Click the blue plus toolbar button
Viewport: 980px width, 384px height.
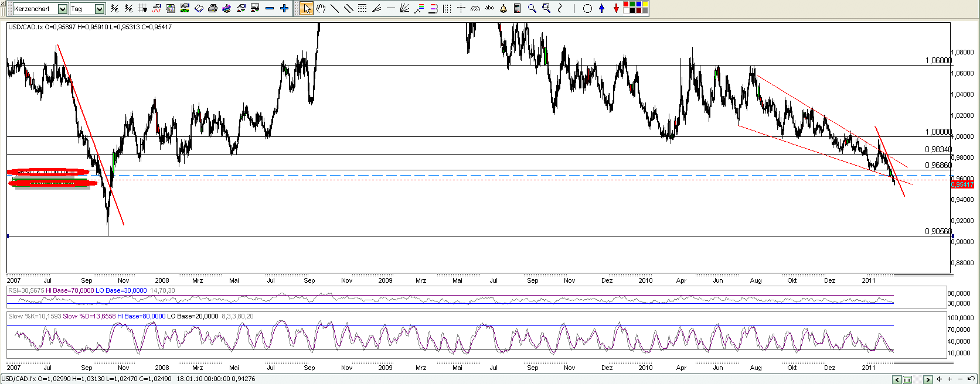click(x=284, y=8)
